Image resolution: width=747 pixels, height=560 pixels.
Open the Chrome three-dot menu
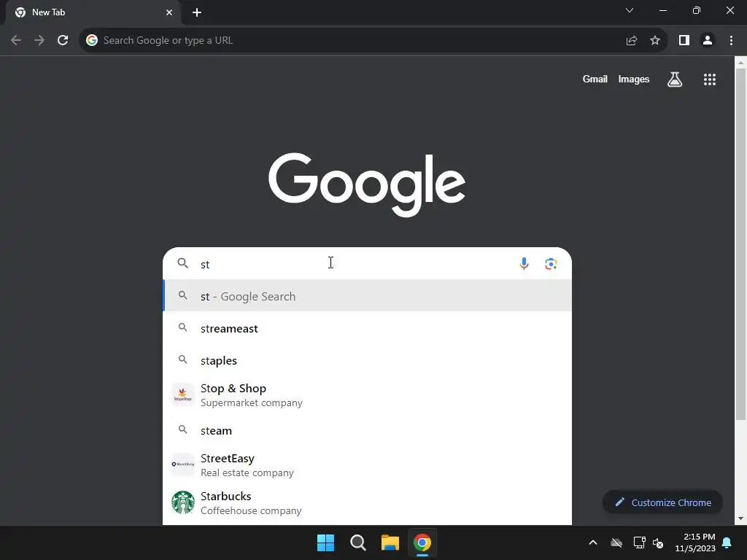(731, 41)
